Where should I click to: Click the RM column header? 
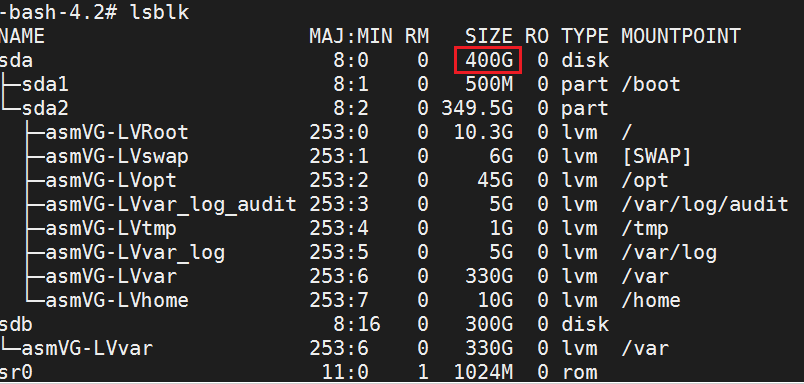point(417,36)
